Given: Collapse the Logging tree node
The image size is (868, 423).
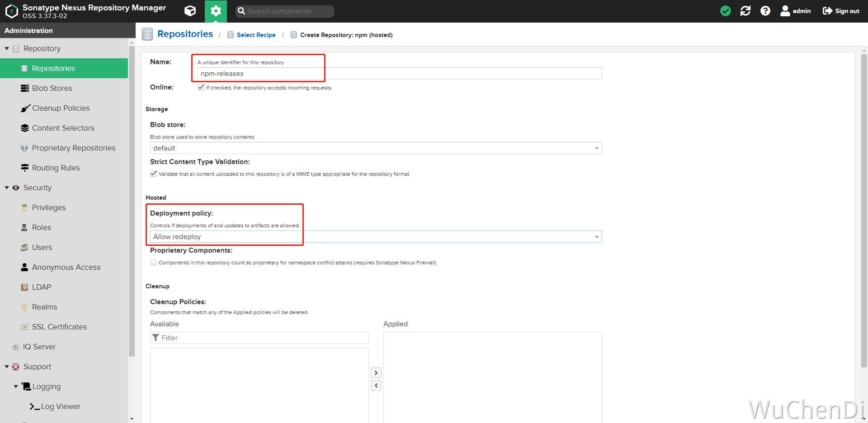Looking at the screenshot, I should (x=16, y=386).
